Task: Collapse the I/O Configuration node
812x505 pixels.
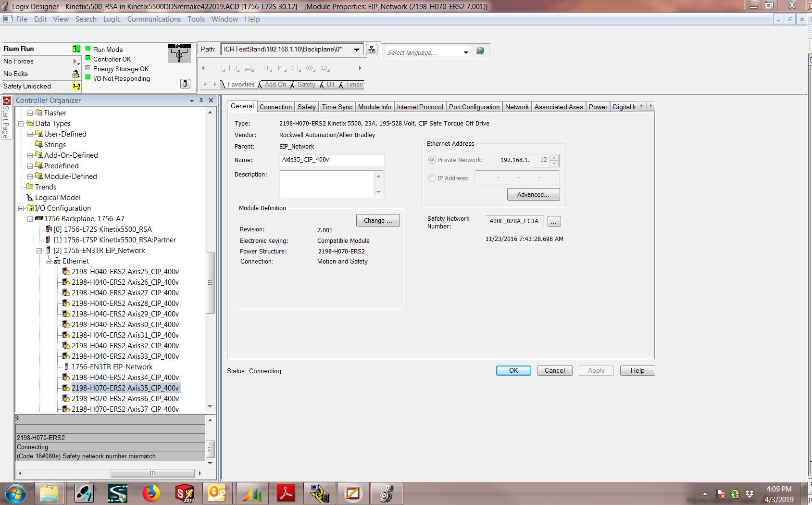Action: click(21, 208)
